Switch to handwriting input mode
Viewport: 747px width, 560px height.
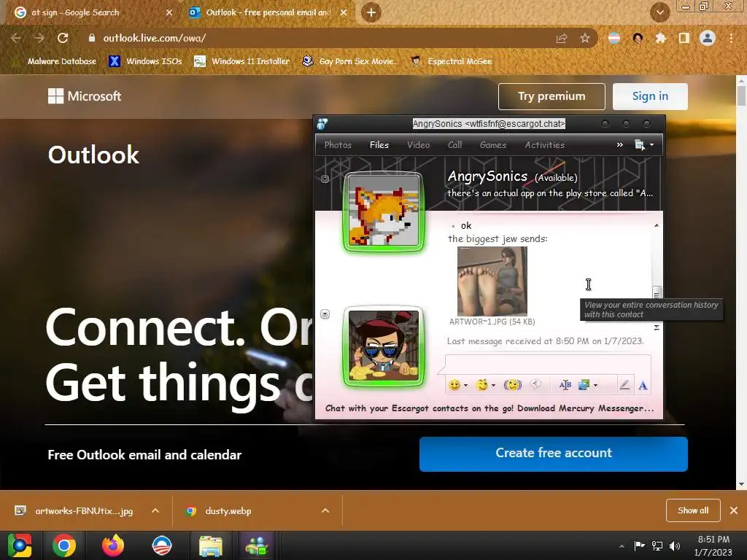[x=624, y=385]
